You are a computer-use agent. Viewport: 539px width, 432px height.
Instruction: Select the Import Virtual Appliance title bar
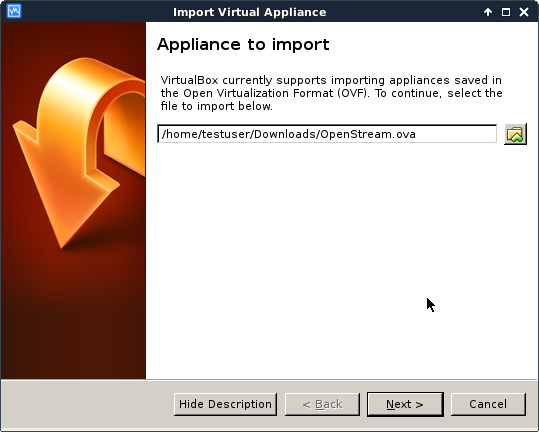coord(250,12)
